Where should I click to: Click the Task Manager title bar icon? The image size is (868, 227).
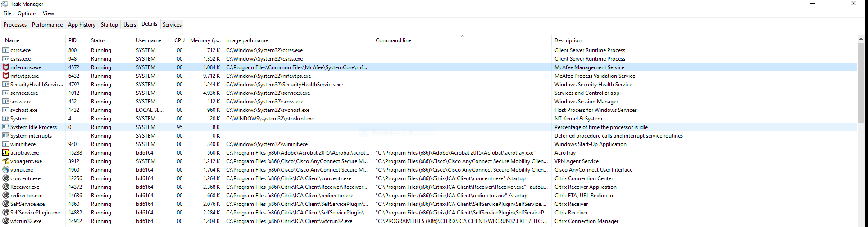(x=5, y=4)
